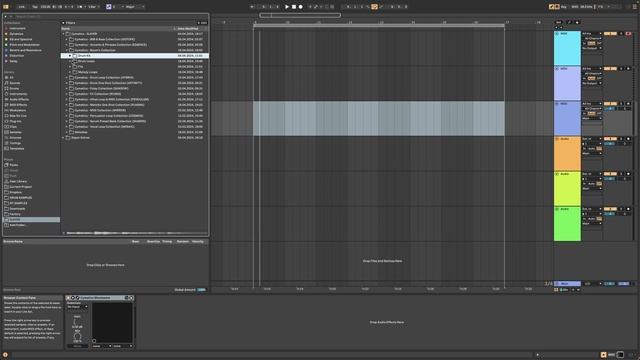The width and height of the screenshot is (640, 360).
Task: Click the Tap tempo button
Action: (x=35, y=7)
